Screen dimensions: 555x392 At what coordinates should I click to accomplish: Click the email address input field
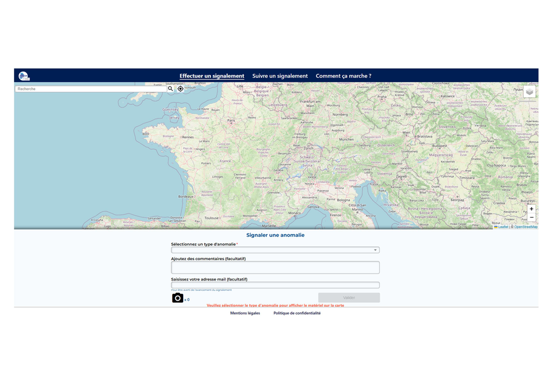pos(275,285)
